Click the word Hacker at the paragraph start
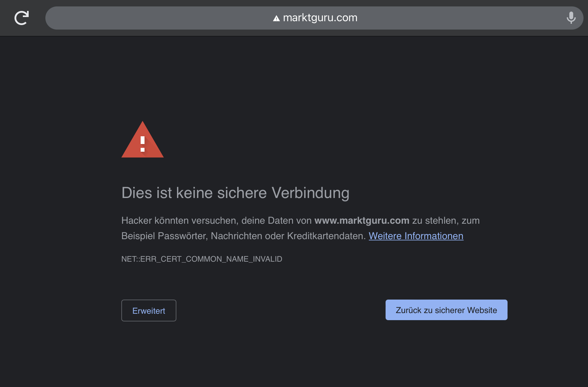588x387 pixels. click(136, 221)
